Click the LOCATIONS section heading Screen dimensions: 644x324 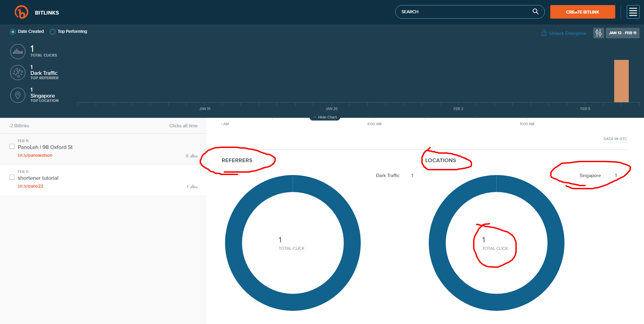(x=441, y=160)
